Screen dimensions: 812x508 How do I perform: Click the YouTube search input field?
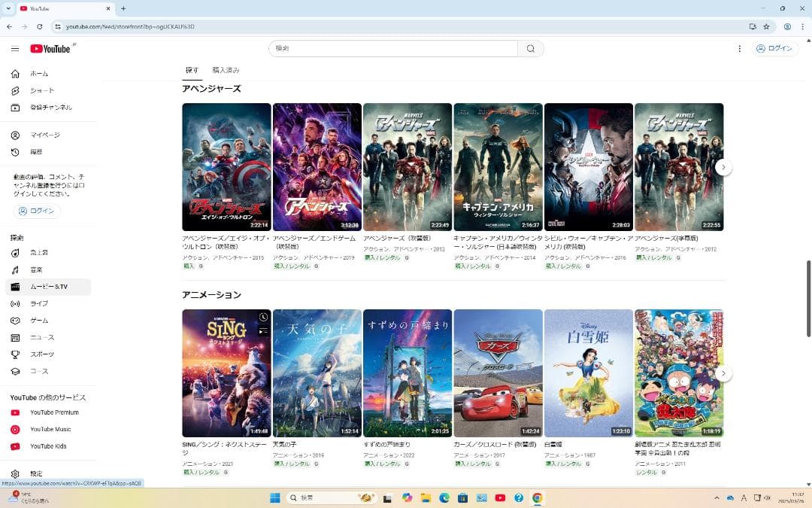[393, 49]
